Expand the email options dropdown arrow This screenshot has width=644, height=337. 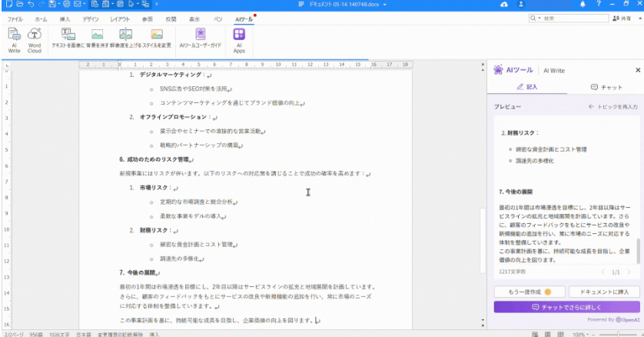[85, 4]
